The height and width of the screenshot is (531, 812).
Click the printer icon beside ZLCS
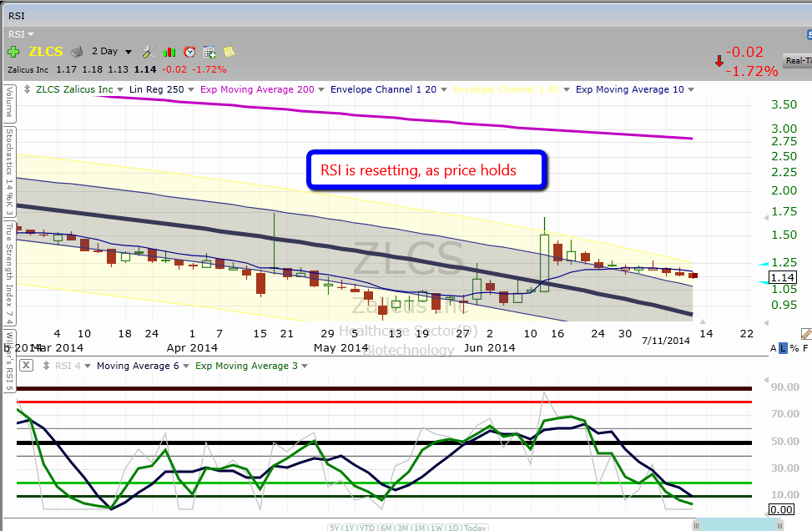[x=77, y=52]
